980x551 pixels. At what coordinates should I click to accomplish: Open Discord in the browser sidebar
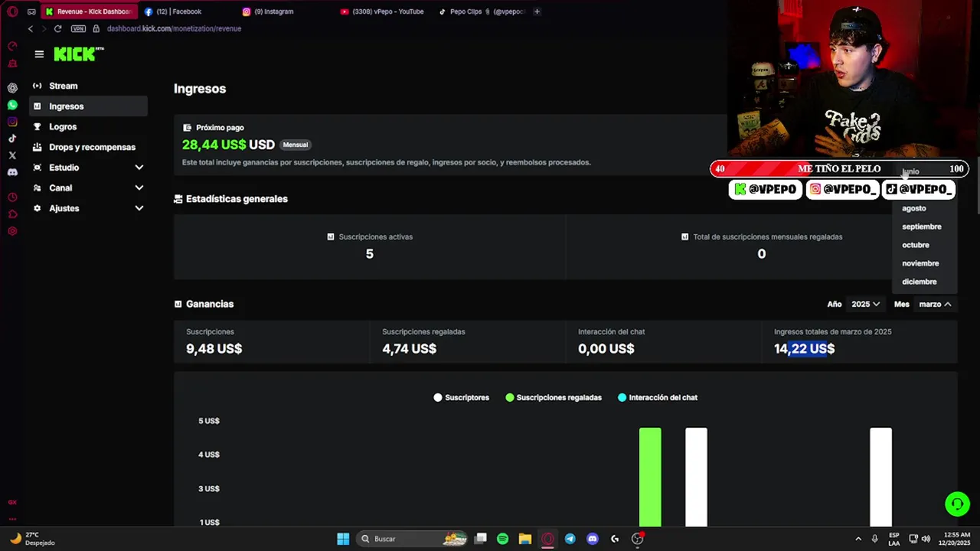12,172
